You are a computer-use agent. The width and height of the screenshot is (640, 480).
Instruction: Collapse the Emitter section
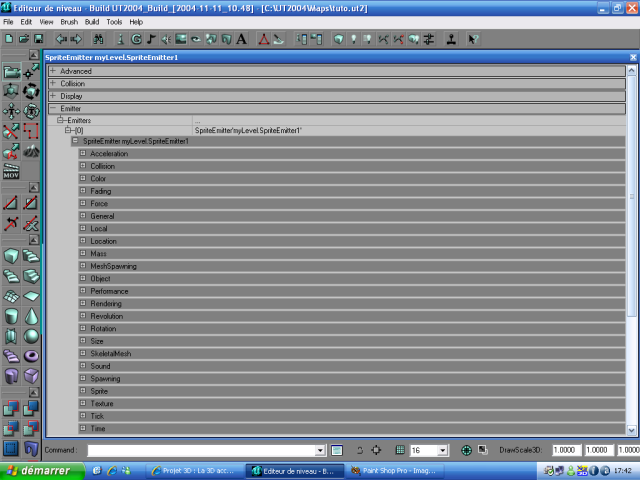(x=52, y=108)
